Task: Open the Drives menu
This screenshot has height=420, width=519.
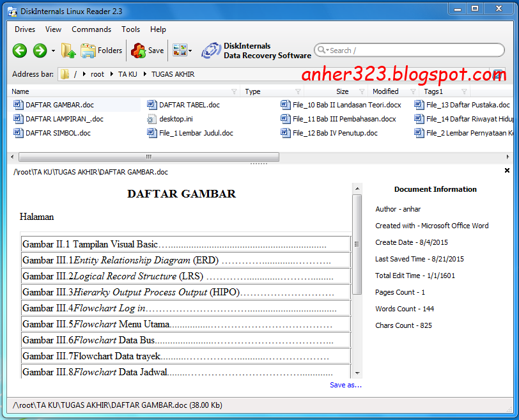Action: click(25, 29)
